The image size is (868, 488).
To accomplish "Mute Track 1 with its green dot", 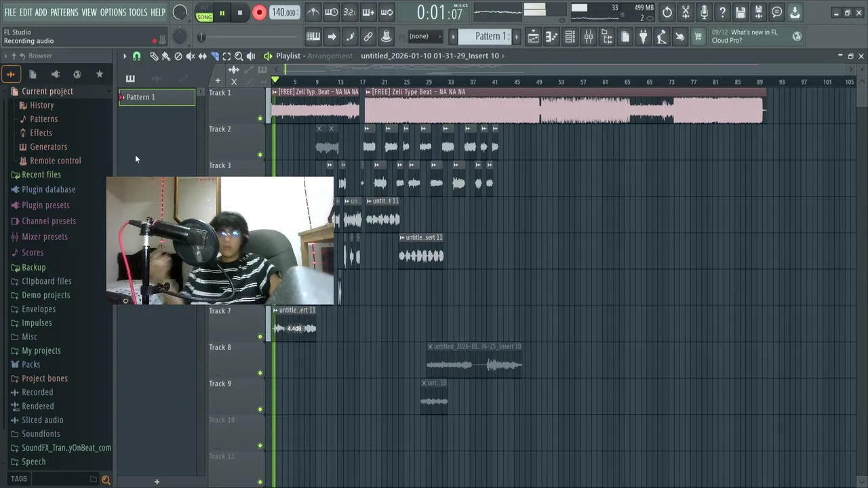I will tap(260, 119).
